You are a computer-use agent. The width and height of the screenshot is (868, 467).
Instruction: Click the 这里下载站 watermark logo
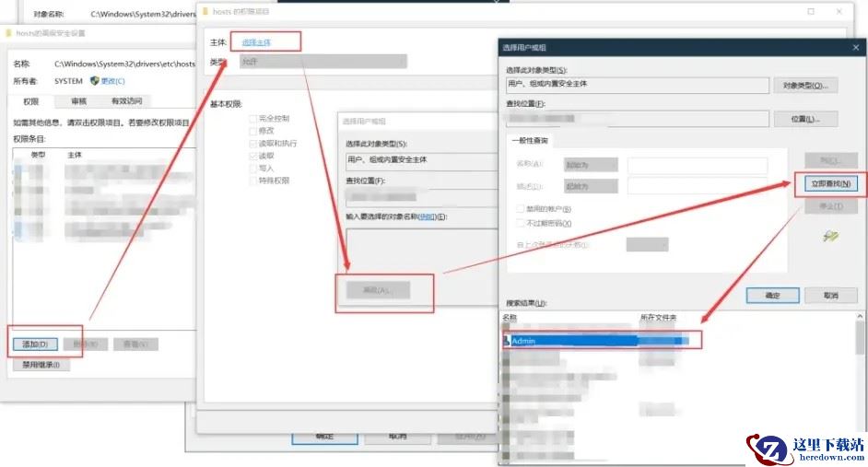point(802,449)
